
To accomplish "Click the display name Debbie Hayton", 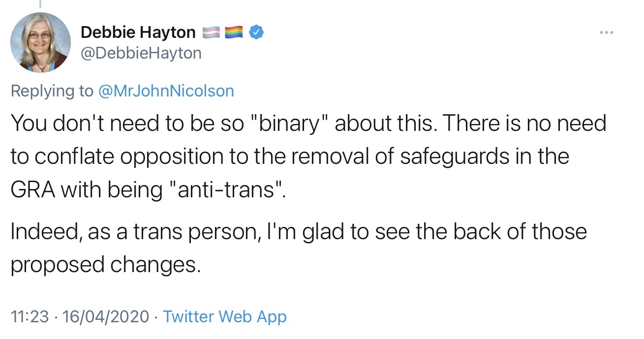I will pos(138,32).
